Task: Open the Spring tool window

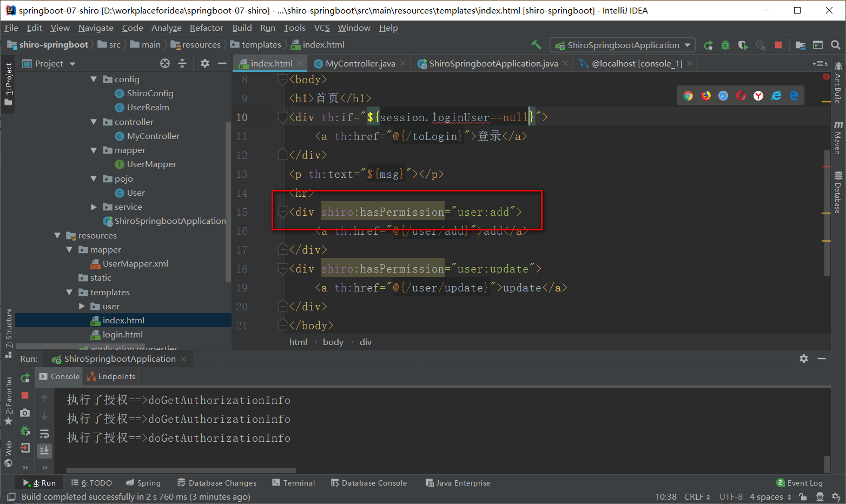Action: tap(143, 483)
